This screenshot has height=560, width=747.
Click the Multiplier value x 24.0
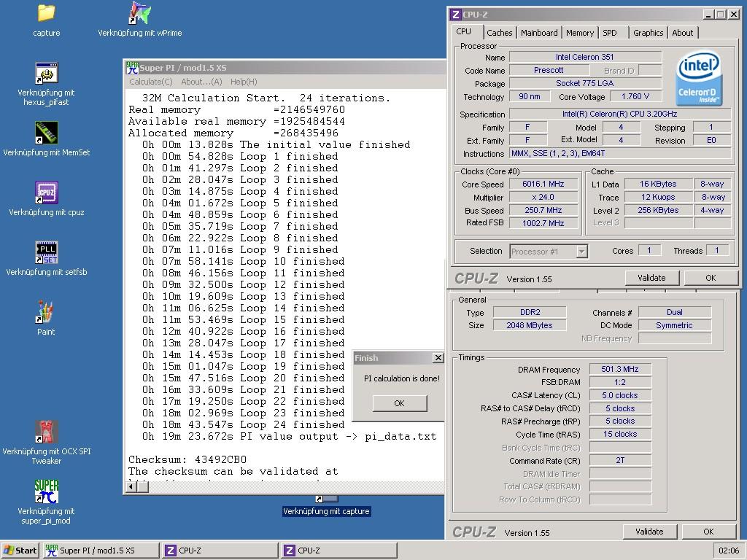[x=543, y=197]
